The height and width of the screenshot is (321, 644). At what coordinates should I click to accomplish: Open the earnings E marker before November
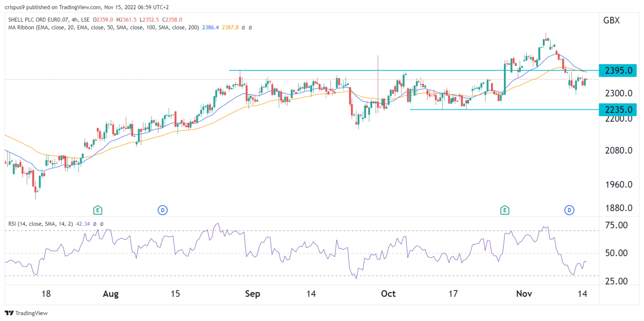pos(505,210)
